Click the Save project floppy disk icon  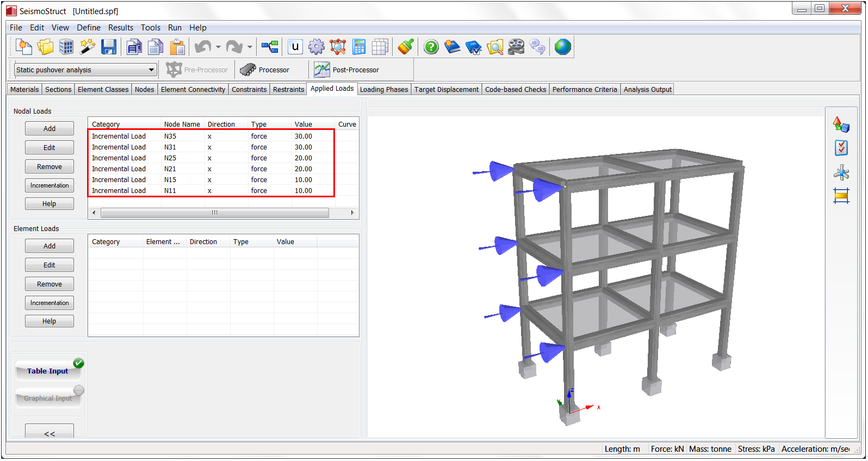pyautogui.click(x=109, y=47)
